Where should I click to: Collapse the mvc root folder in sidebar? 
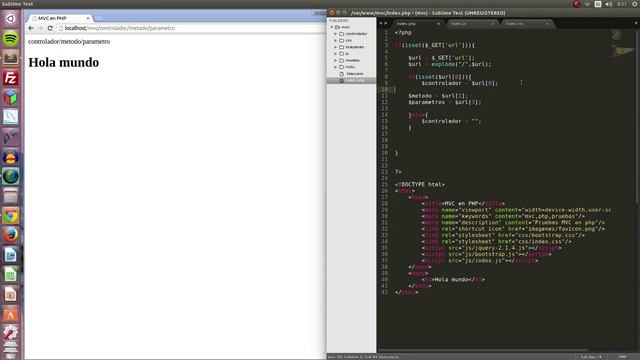pos(332,27)
